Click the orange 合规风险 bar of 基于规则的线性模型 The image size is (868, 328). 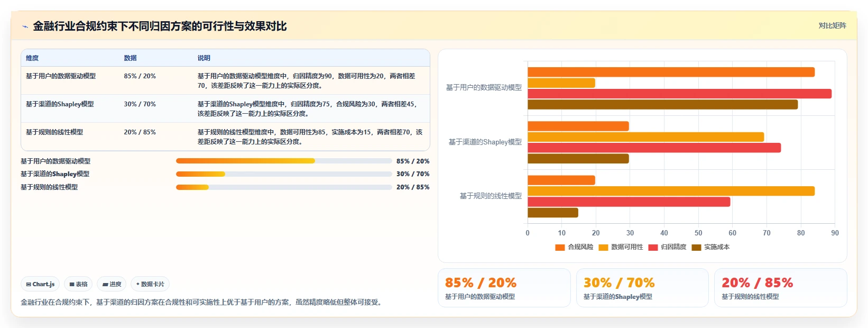pos(561,180)
